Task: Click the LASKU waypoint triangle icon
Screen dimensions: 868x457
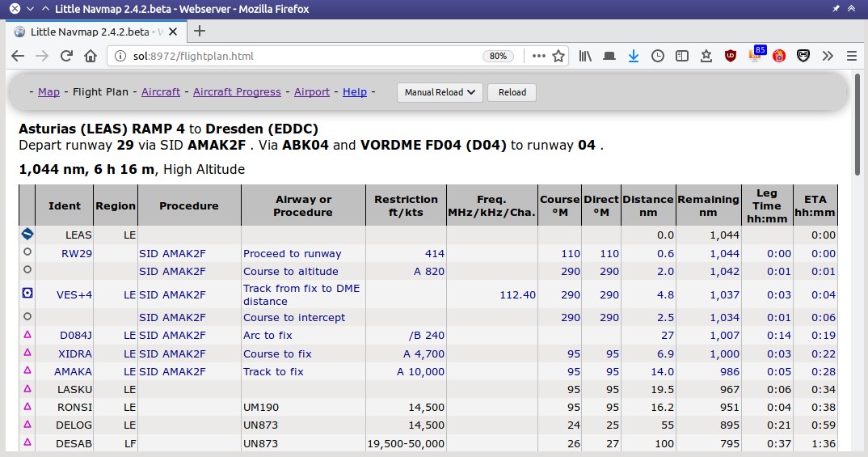Action: (27, 389)
